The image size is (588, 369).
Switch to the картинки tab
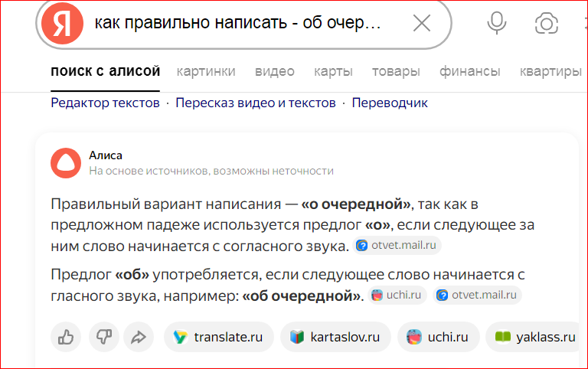(x=206, y=72)
